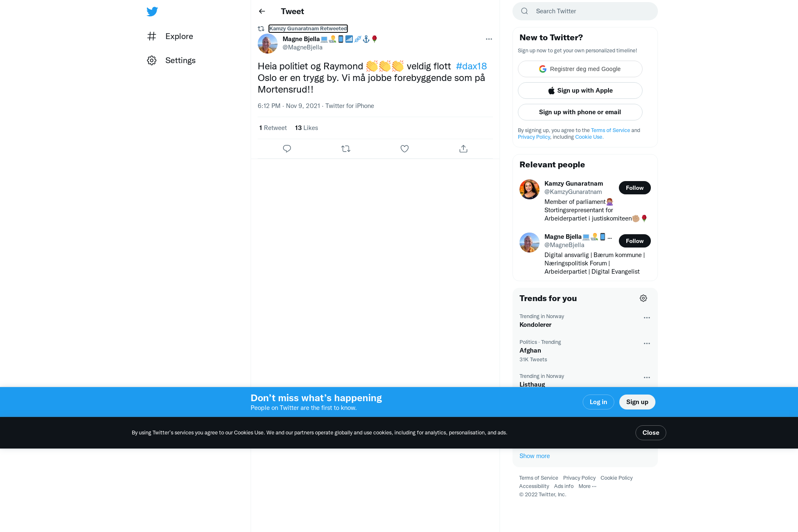Click Sign up with Apple

click(580, 91)
